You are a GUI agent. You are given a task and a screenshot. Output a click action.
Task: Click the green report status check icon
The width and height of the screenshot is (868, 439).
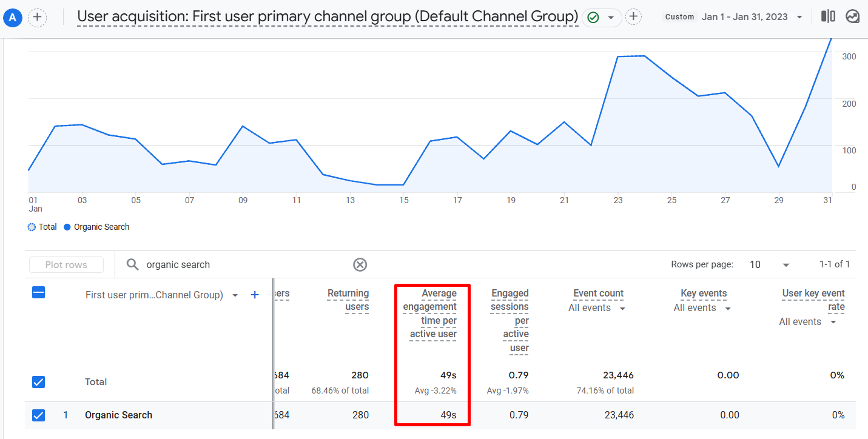coord(593,18)
